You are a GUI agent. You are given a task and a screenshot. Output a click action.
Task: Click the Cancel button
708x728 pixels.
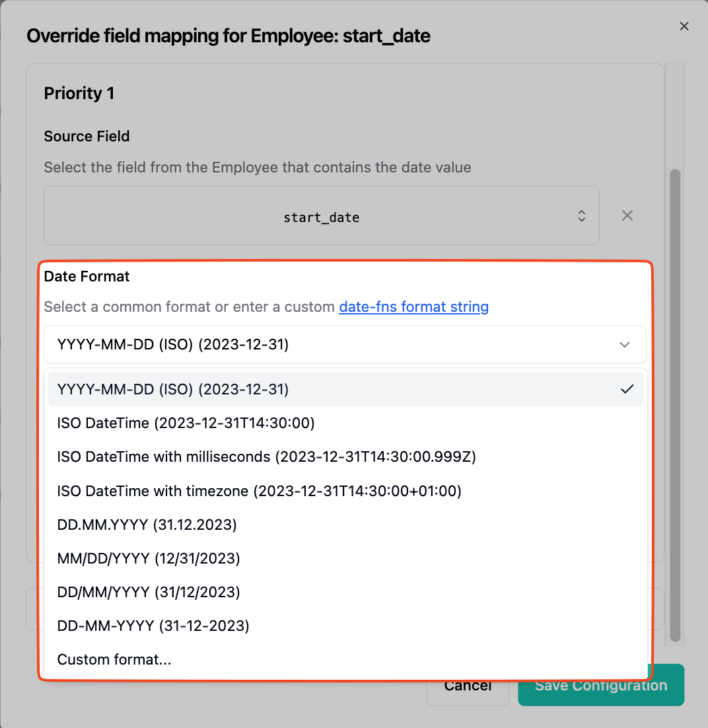pyautogui.click(x=468, y=685)
